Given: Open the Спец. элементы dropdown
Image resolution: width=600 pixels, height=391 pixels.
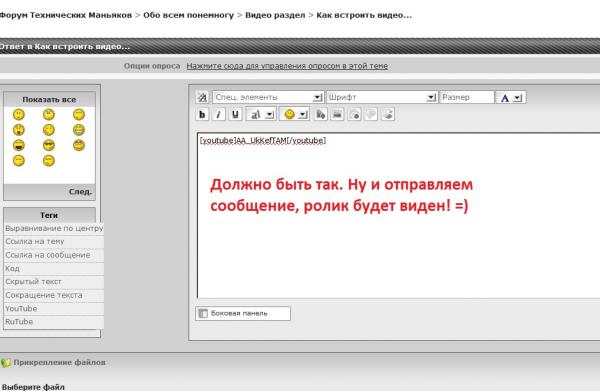Looking at the screenshot, I should [268, 97].
